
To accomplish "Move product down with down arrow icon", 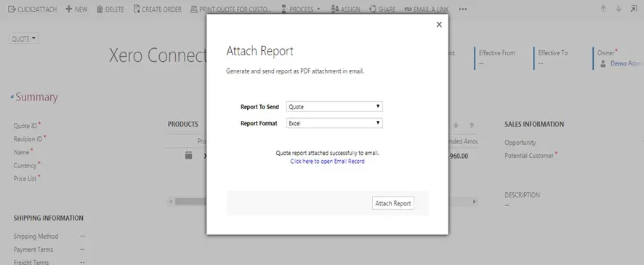I will [456, 125].
